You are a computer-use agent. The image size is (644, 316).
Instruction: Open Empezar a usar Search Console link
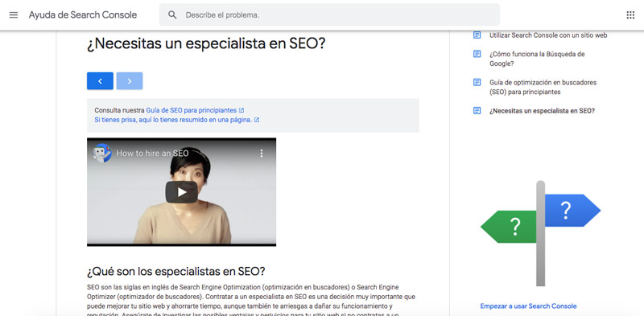[528, 306]
